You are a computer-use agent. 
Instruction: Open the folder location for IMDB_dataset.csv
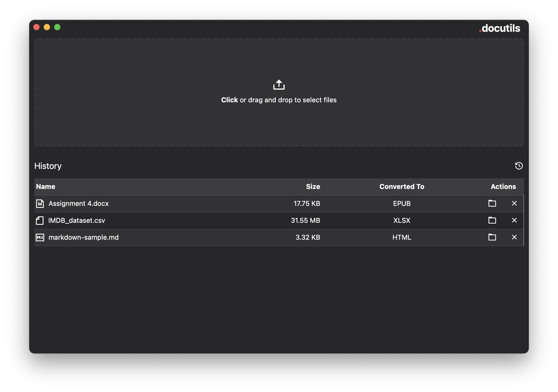tap(492, 220)
